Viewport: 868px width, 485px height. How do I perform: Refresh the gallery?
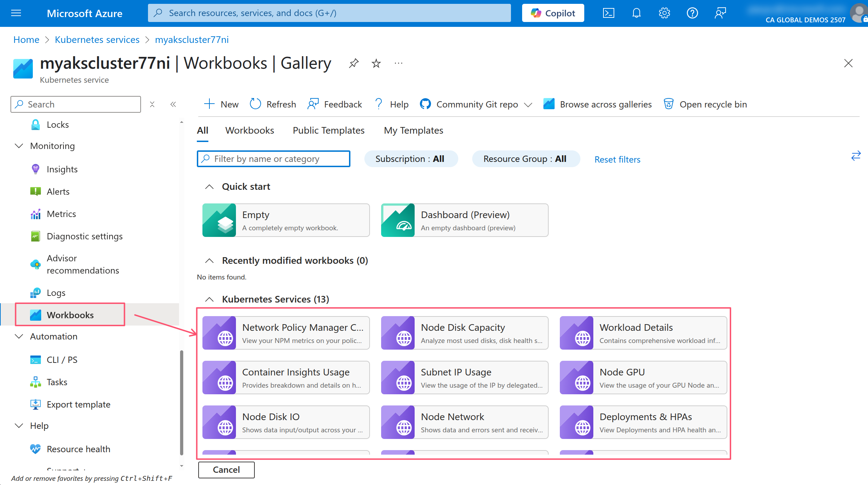(273, 104)
